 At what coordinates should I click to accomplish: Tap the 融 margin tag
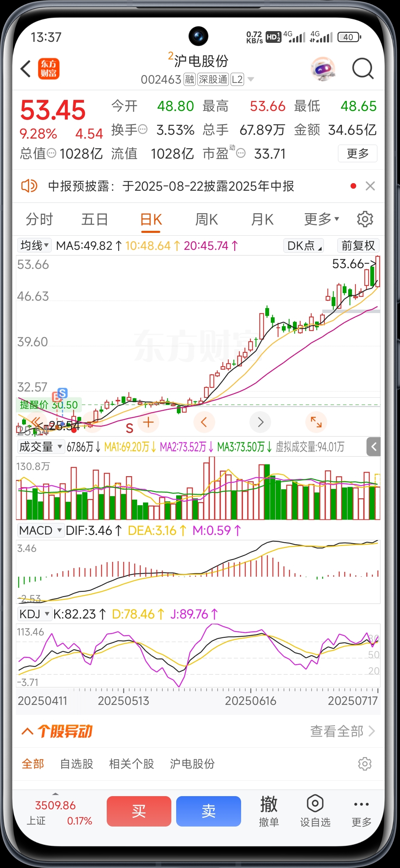click(189, 79)
